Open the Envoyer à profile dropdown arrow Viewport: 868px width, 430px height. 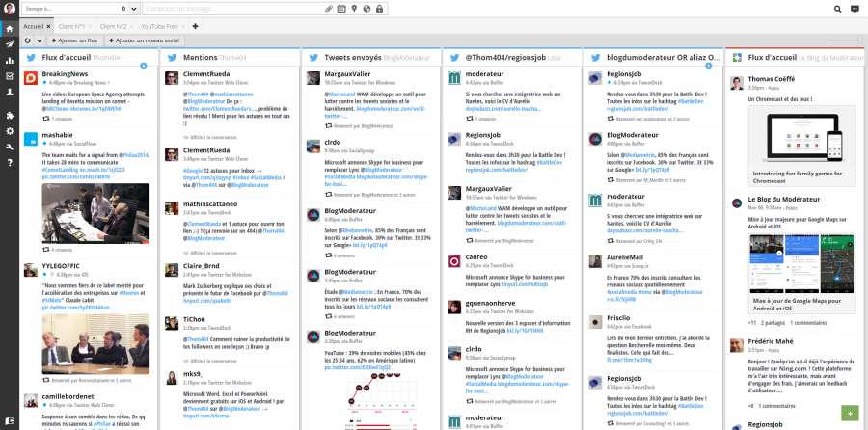(134, 9)
